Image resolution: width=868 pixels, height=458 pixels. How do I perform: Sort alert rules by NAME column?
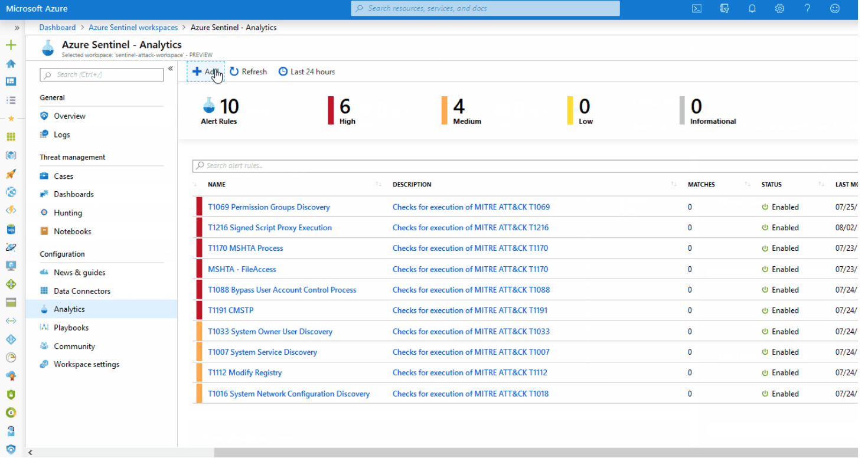click(217, 185)
